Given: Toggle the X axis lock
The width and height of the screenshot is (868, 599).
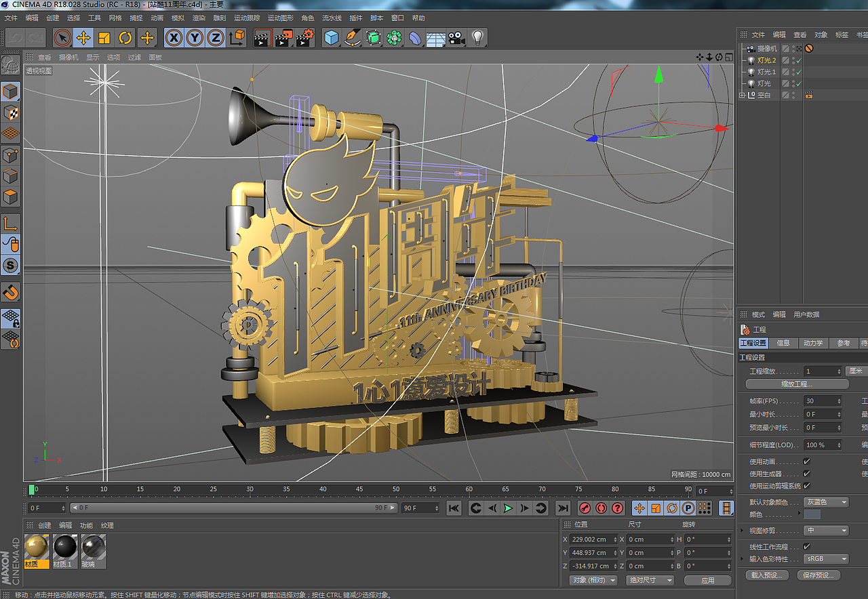Looking at the screenshot, I should click(x=174, y=38).
